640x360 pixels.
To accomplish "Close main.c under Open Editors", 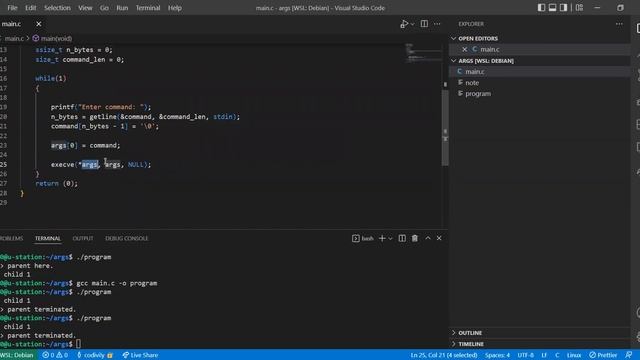I will 464,49.
